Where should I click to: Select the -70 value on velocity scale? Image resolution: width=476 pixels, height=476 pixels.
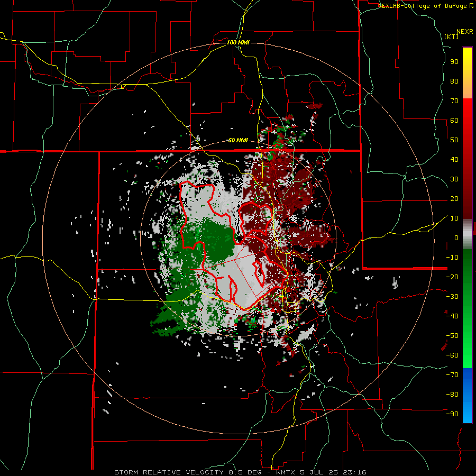coord(452,375)
